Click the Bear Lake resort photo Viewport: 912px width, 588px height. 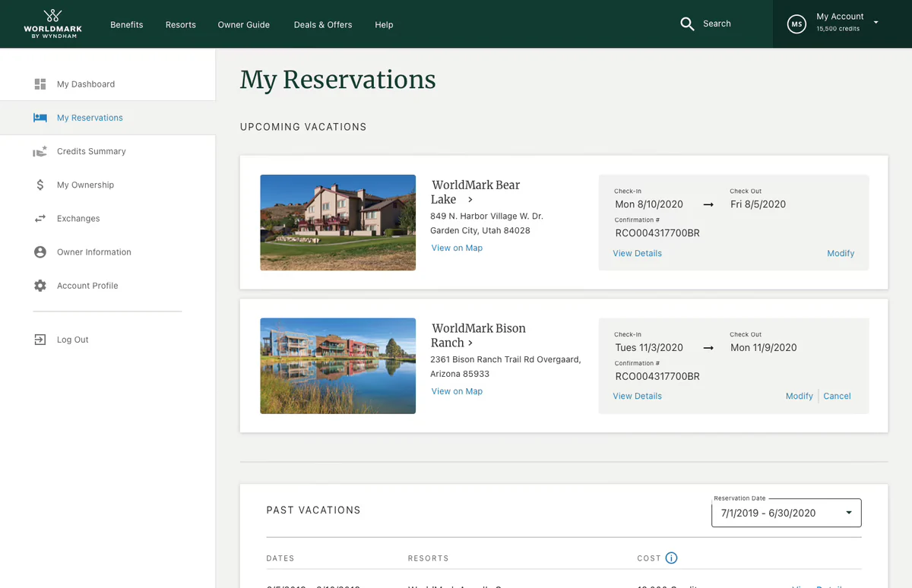pyautogui.click(x=337, y=223)
